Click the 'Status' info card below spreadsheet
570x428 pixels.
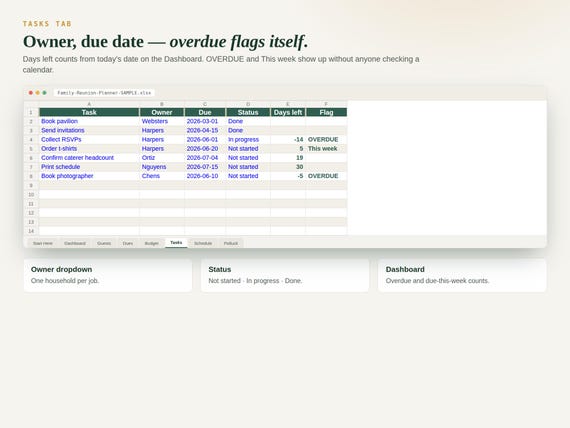point(285,275)
